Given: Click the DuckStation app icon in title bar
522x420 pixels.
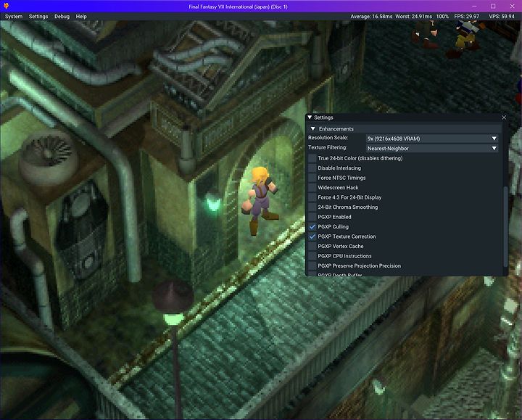Looking at the screenshot, I should (6, 6).
